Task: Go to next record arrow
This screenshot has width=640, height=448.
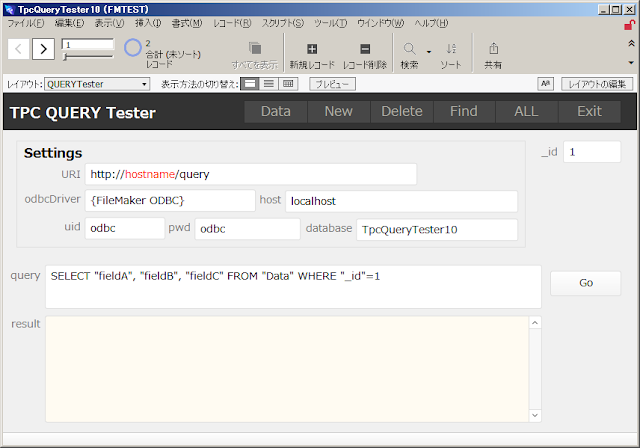Action: coord(43,49)
